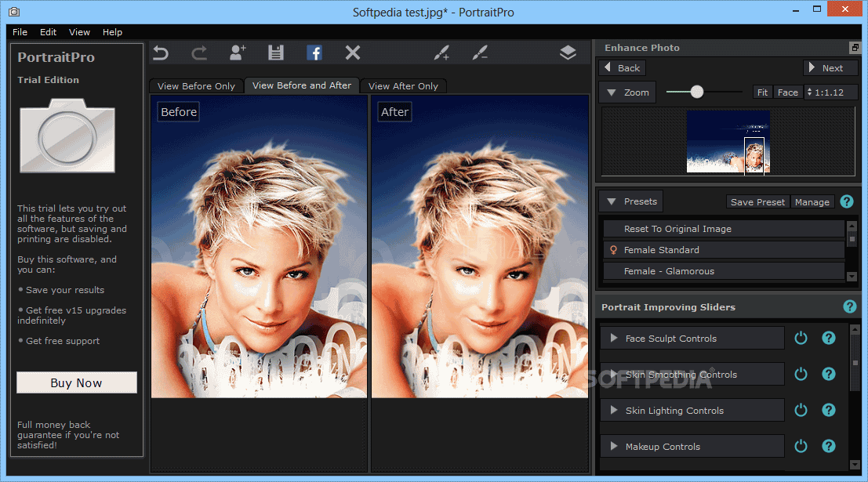Switch to View Before and After tab

click(x=302, y=85)
